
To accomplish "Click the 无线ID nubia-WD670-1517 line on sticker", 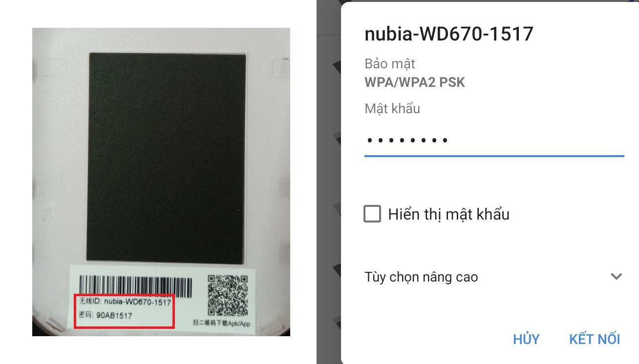I will coord(125,302).
